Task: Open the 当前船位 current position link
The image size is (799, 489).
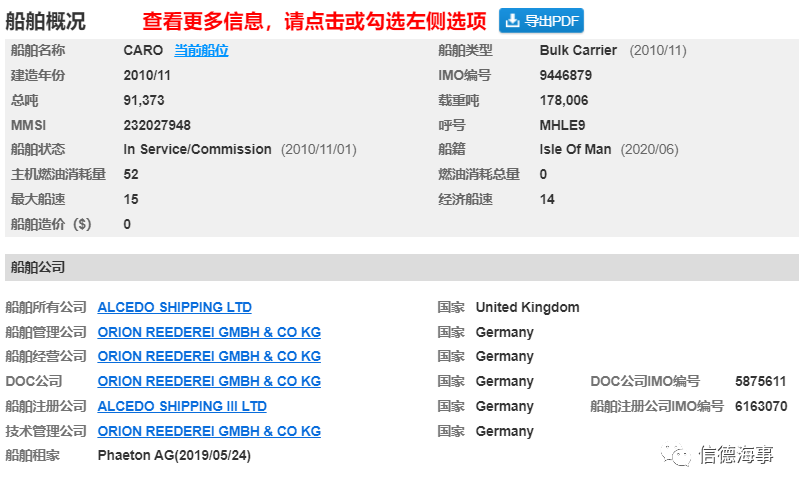Action: coord(201,50)
